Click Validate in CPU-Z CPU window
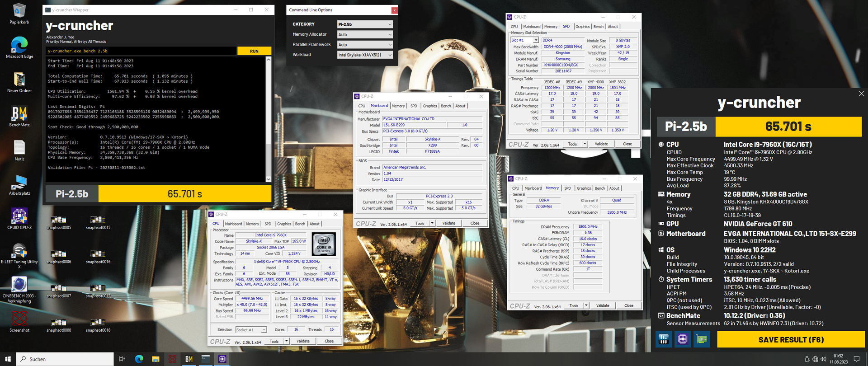Screen dimensions: 868x366 pyautogui.click(x=303, y=341)
